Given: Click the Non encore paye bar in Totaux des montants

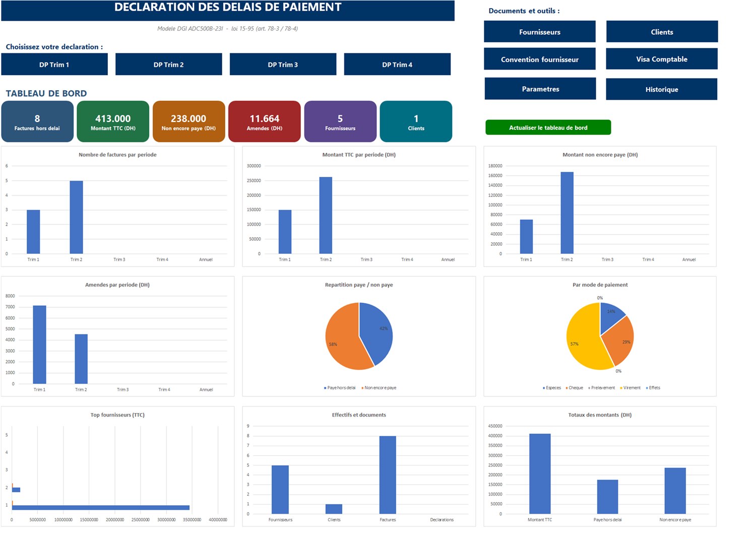Looking at the screenshot, I should pyautogui.click(x=675, y=491).
